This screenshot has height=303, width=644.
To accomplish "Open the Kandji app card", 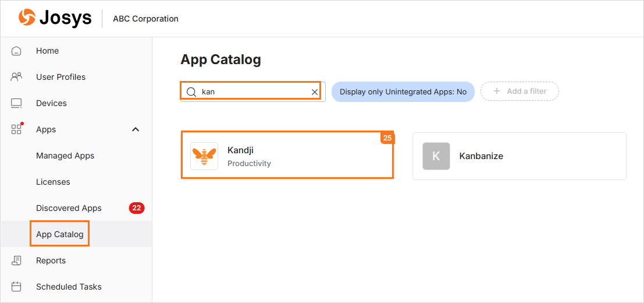I will (287, 156).
